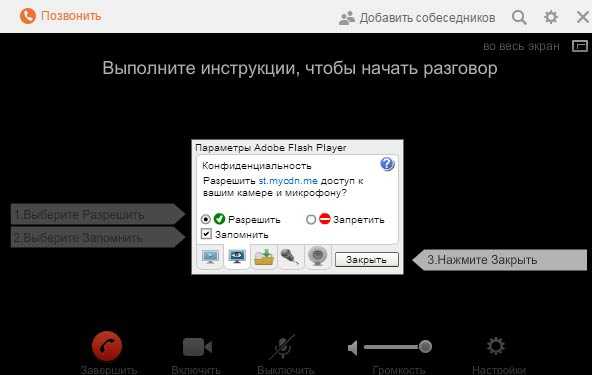Open the top-bar gear settings icon
592x375 pixels.
pos(551,17)
